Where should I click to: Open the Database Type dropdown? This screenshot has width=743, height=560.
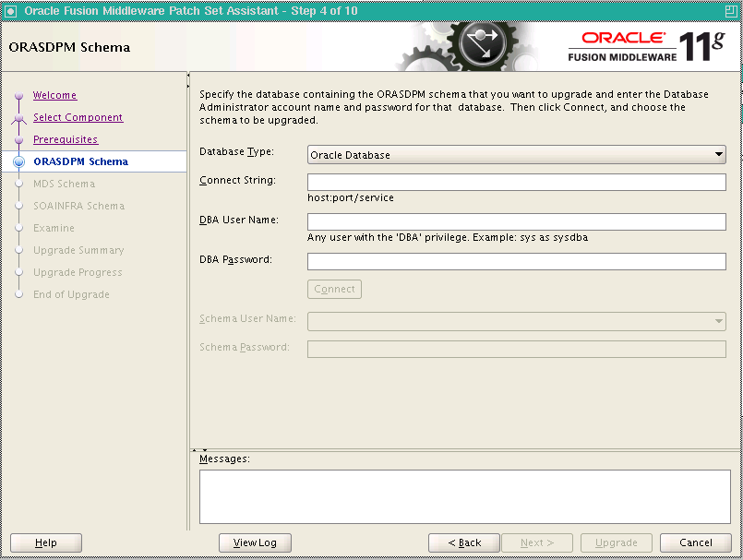tap(517, 155)
